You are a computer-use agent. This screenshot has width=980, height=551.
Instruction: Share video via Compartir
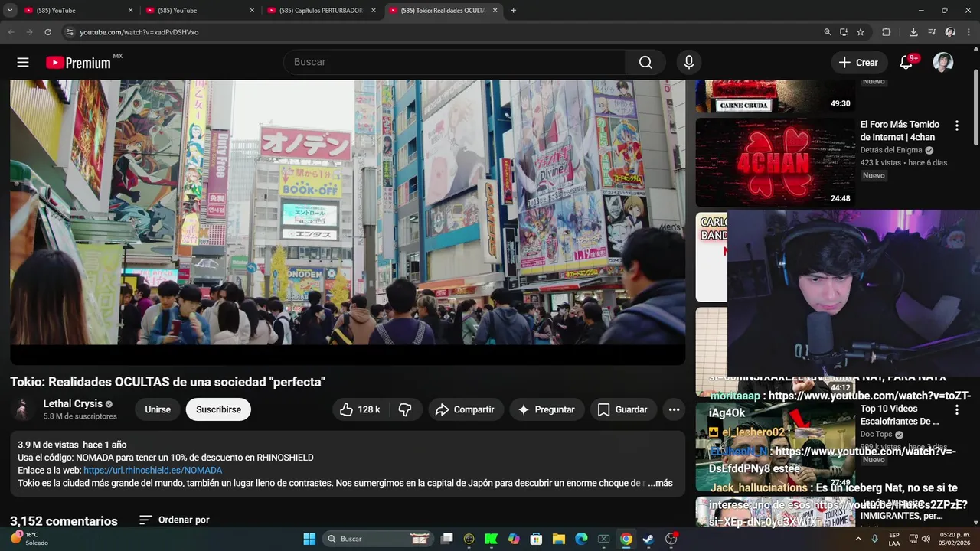point(465,409)
